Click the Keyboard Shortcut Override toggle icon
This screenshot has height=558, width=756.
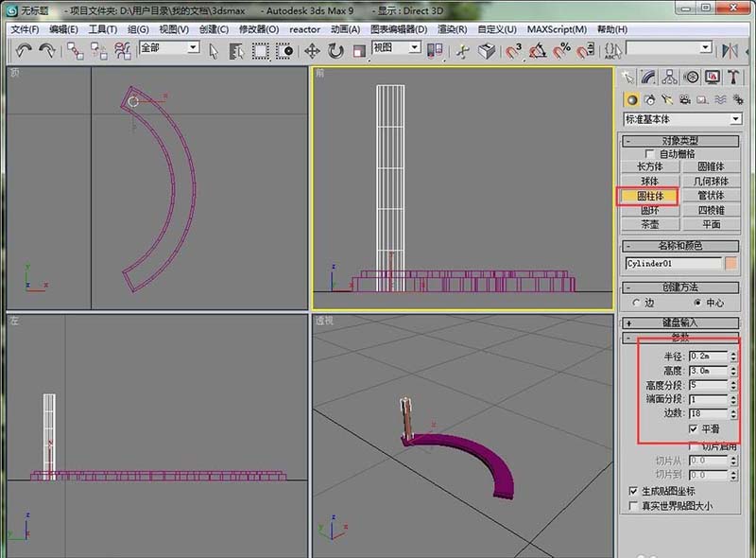point(487,51)
